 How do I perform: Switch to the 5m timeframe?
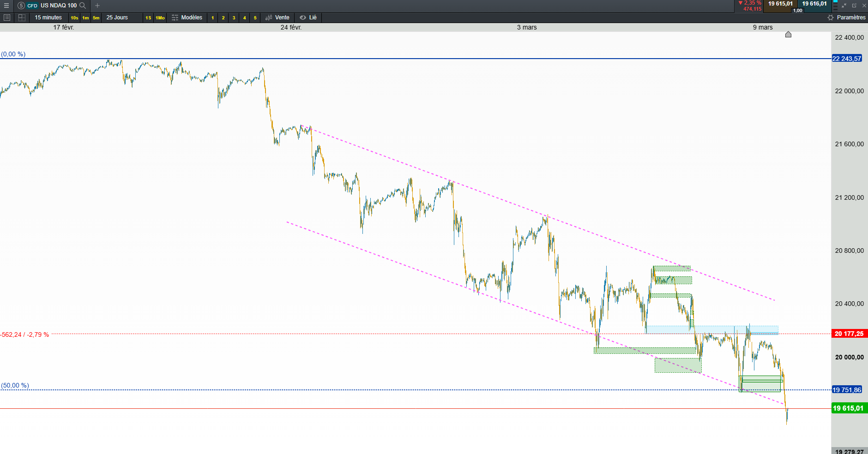tap(96, 18)
